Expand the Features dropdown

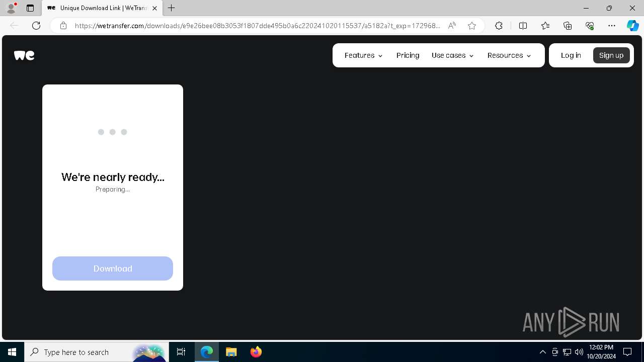tap(364, 55)
